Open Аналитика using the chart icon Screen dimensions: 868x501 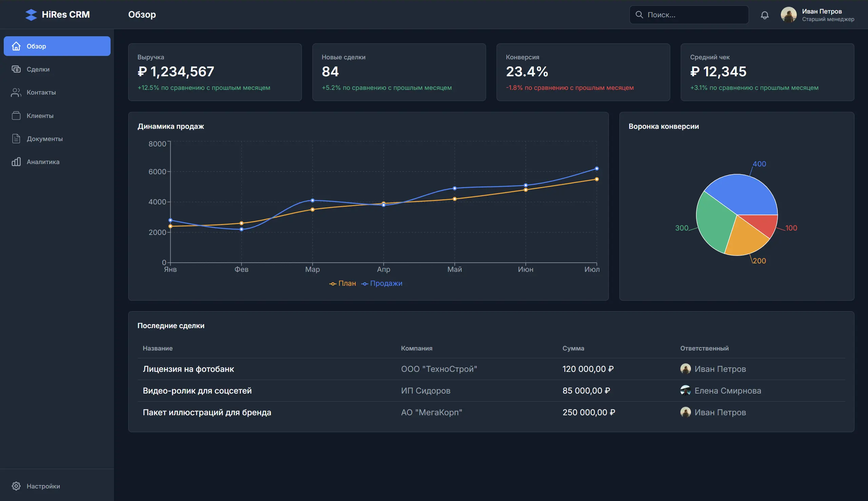17,161
